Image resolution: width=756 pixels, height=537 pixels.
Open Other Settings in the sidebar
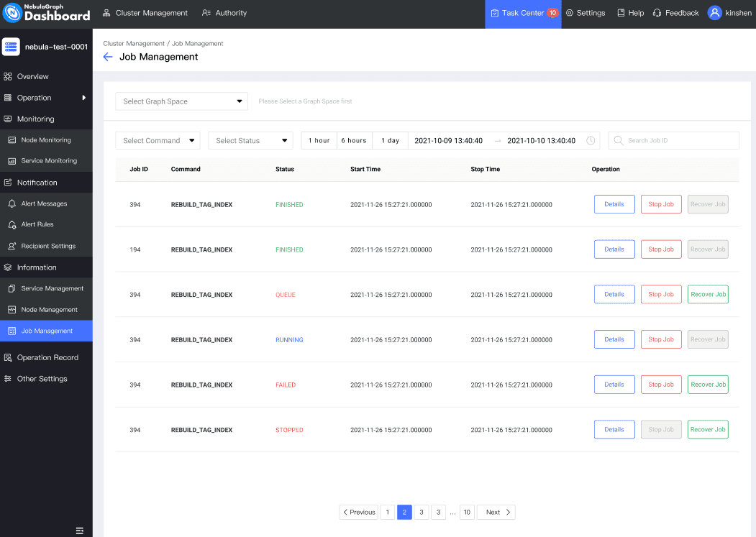coord(46,379)
